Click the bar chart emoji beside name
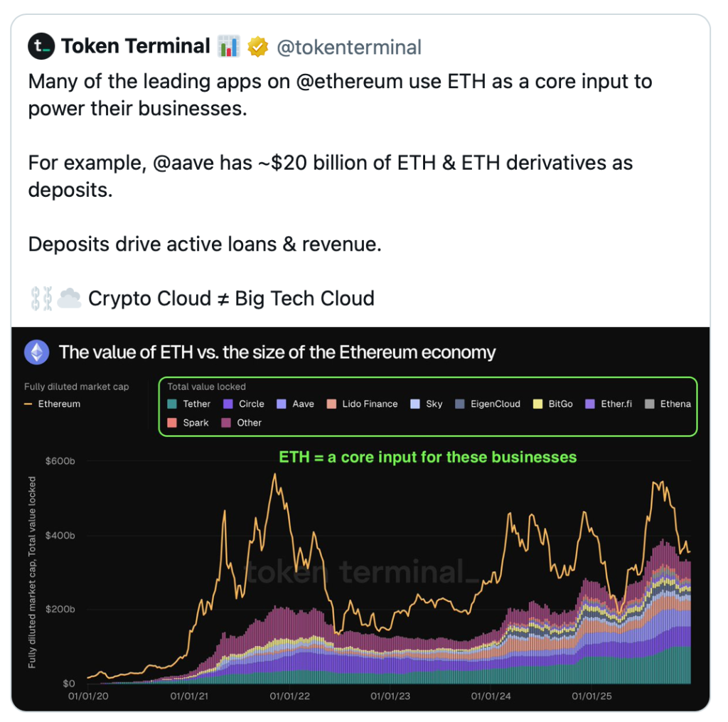Screen dimensions: 728x722 click(229, 47)
